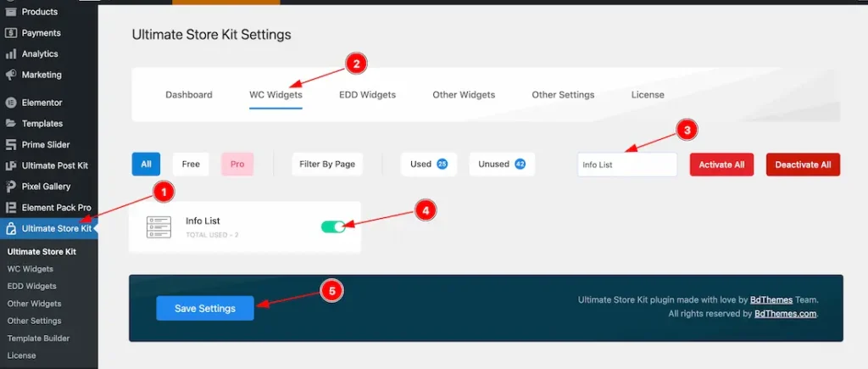The width and height of the screenshot is (868, 369).
Task: Toggle off the Info List widget switch
Action: (333, 226)
